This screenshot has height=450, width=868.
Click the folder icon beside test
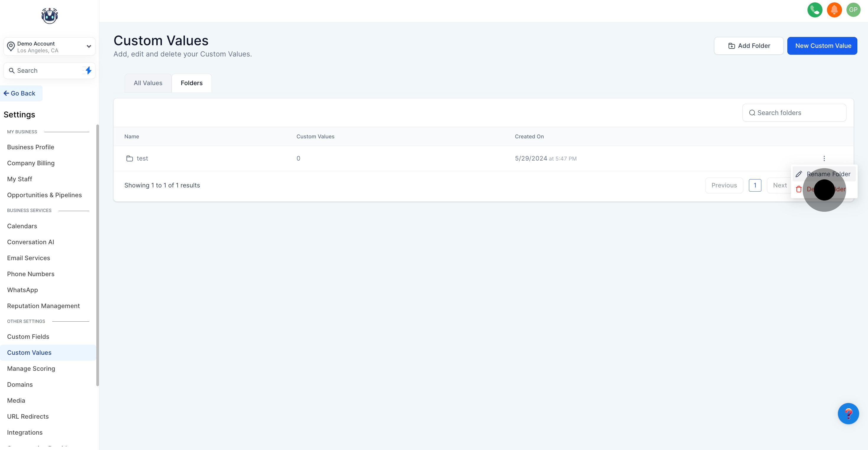pyautogui.click(x=129, y=158)
